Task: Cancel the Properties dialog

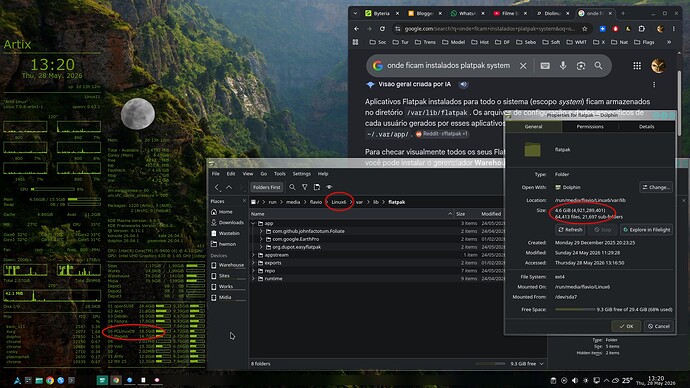Action: click(x=659, y=326)
